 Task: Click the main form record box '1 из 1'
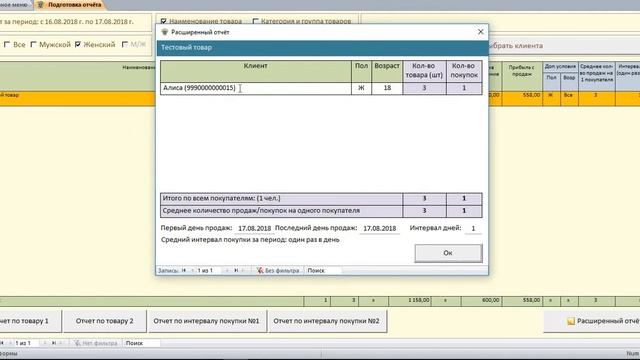point(27,343)
